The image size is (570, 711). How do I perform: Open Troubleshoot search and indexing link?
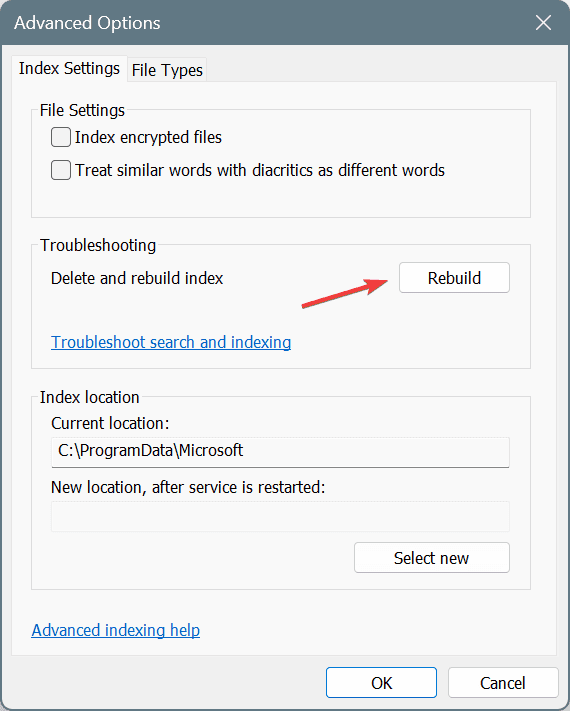click(171, 342)
